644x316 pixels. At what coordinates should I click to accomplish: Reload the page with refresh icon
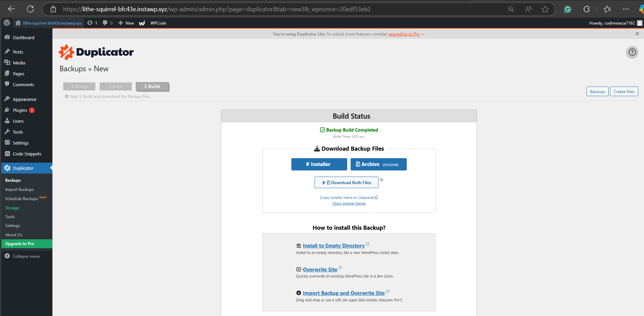click(30, 9)
